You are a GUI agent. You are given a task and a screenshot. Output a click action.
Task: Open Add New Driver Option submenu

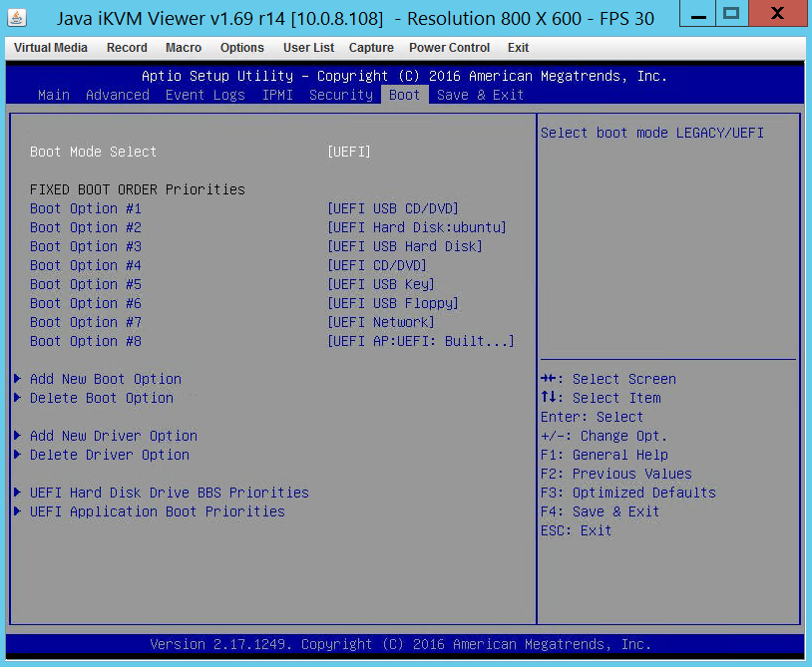pyautogui.click(x=114, y=437)
